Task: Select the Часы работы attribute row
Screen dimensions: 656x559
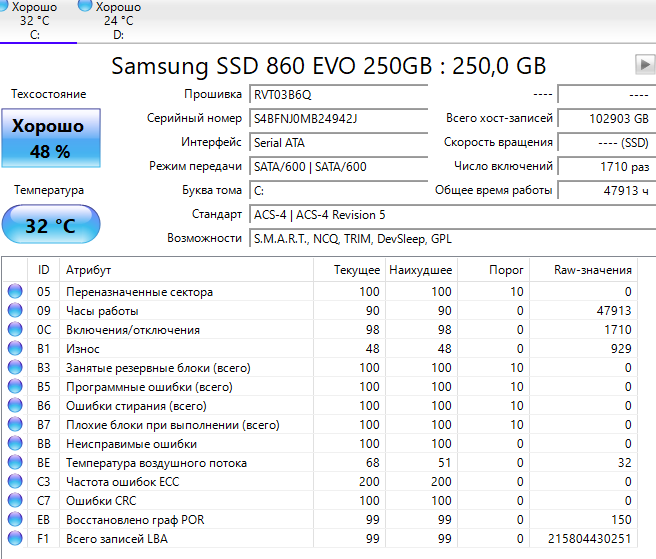Action: pyautogui.click(x=320, y=310)
